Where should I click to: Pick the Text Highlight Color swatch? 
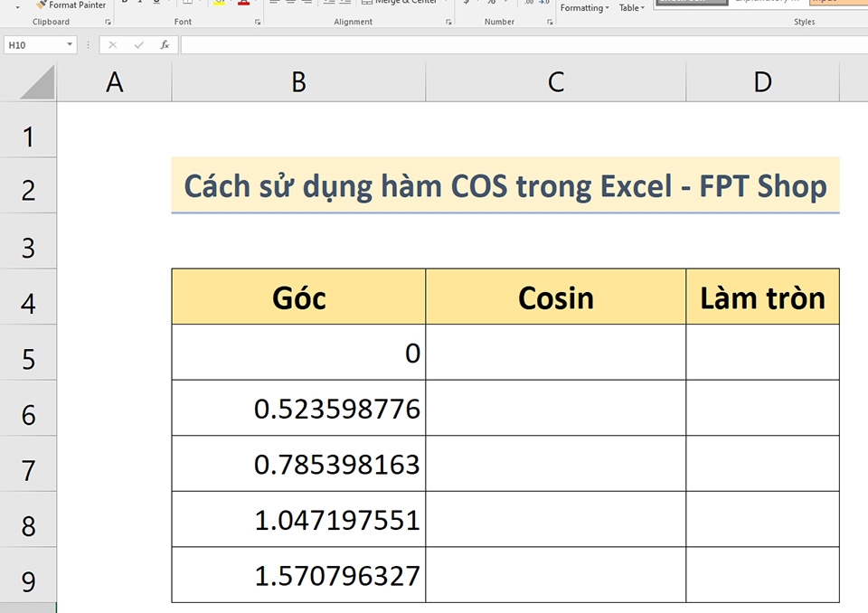[x=219, y=4]
